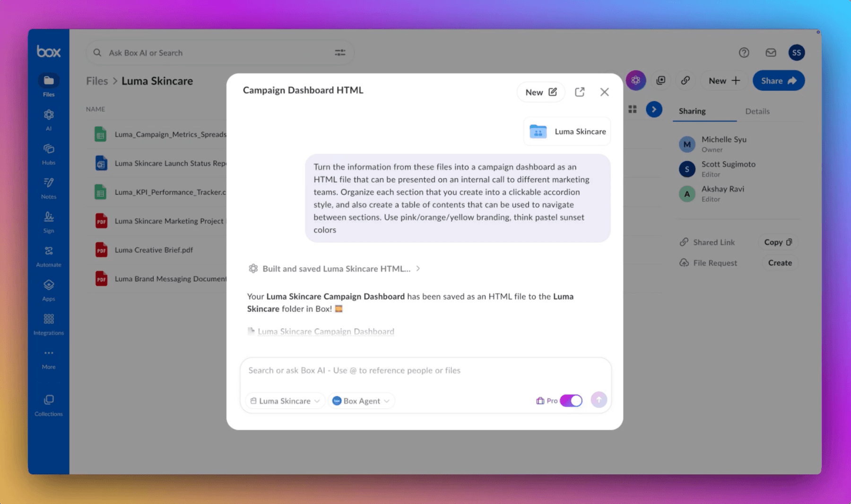The width and height of the screenshot is (851, 504).
Task: Toggle the Pro mode switch
Action: point(571,400)
